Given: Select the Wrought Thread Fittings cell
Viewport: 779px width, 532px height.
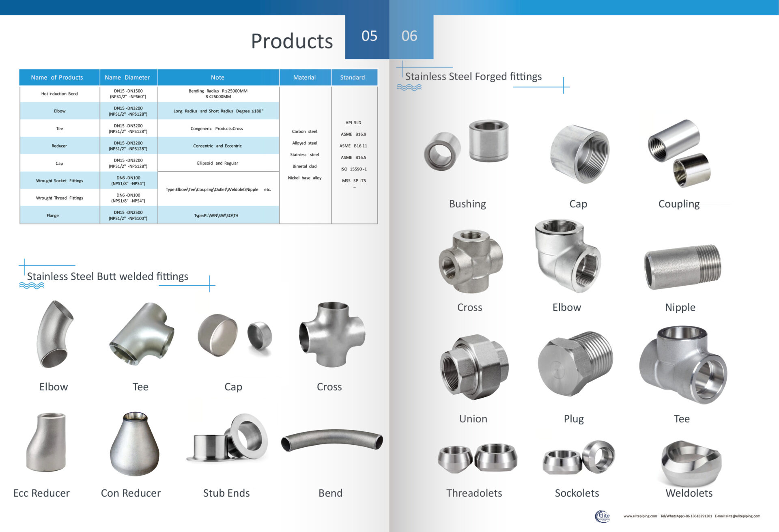Looking at the screenshot, I should [x=60, y=198].
